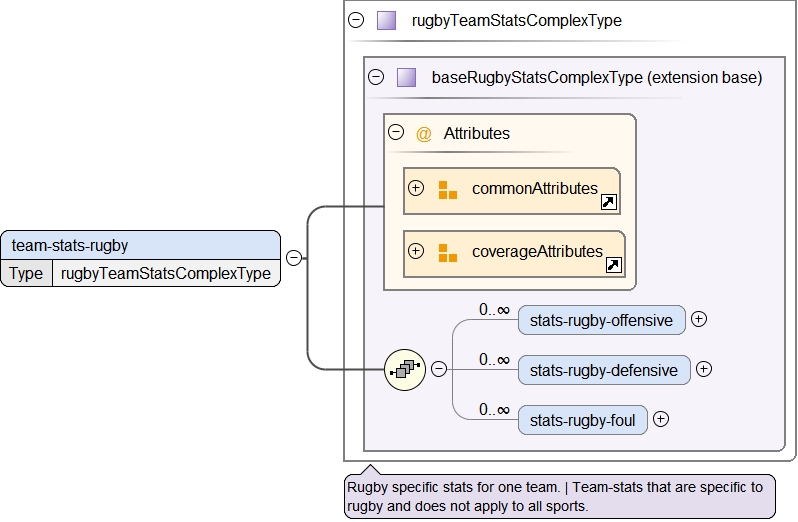
Task: Click the purple rugbyTeamStatsComplexType type icon
Action: [386, 20]
